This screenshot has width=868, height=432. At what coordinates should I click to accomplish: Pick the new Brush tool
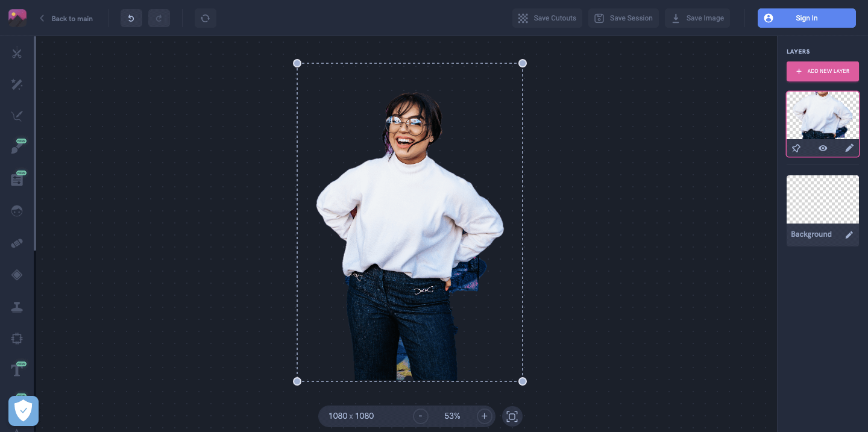(x=17, y=146)
